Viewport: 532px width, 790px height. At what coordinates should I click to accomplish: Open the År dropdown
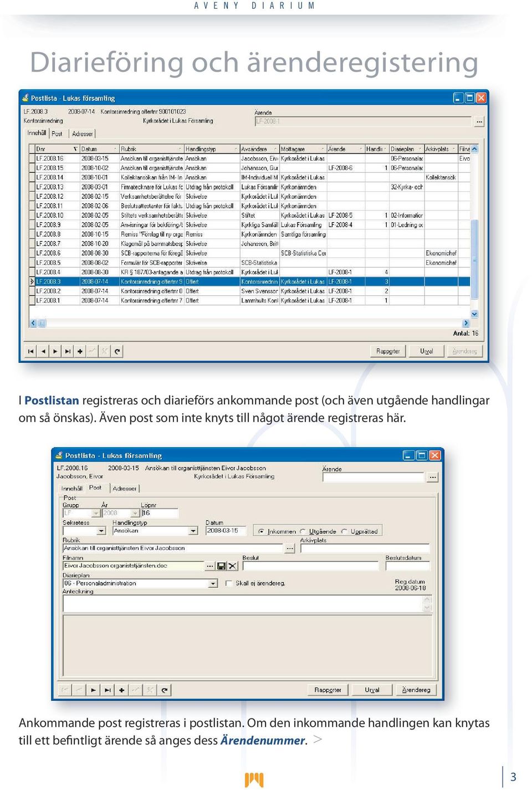(136, 514)
